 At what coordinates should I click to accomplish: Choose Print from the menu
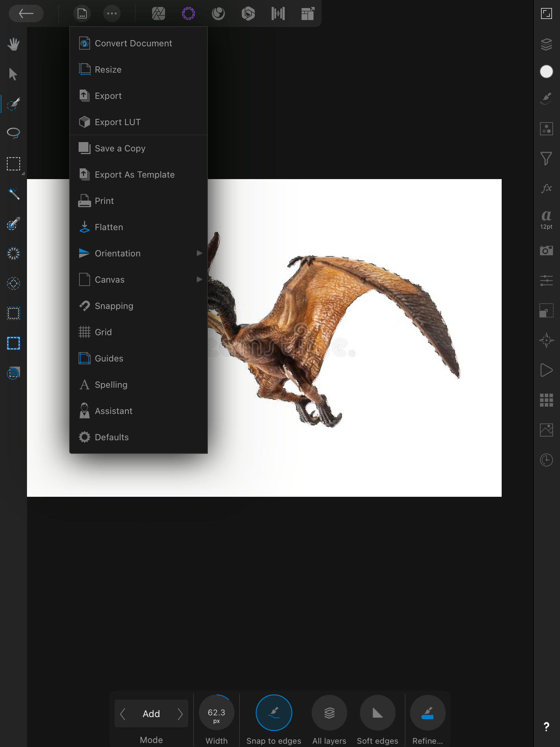click(139, 201)
